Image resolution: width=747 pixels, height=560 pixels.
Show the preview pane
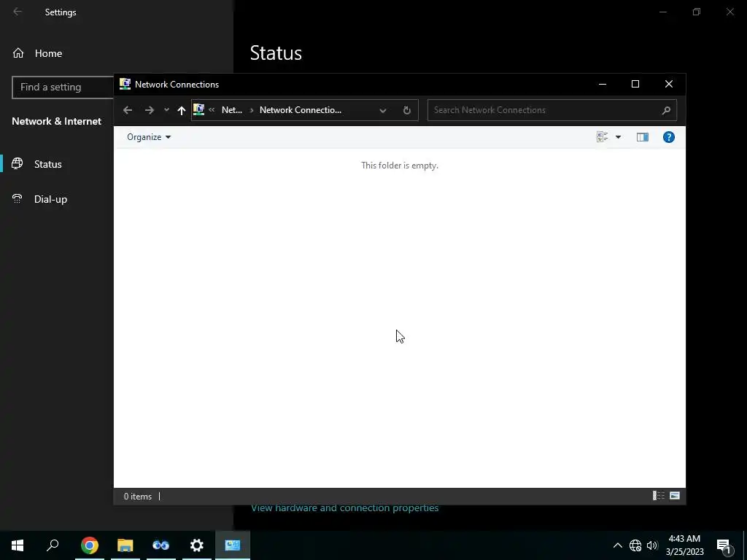point(642,137)
